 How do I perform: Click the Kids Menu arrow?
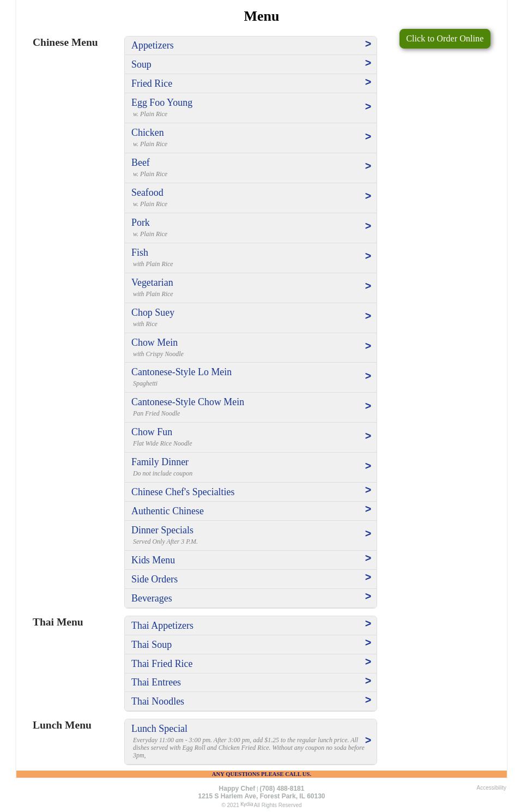click(x=368, y=558)
